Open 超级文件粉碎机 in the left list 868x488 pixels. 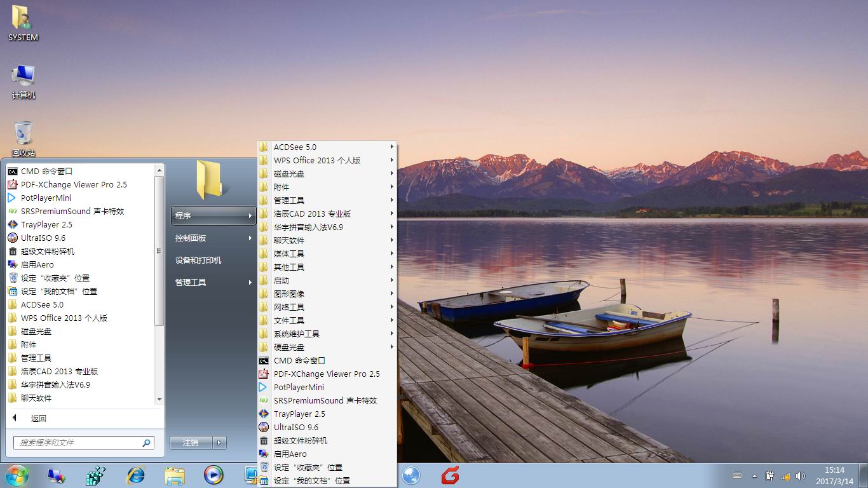point(79,251)
